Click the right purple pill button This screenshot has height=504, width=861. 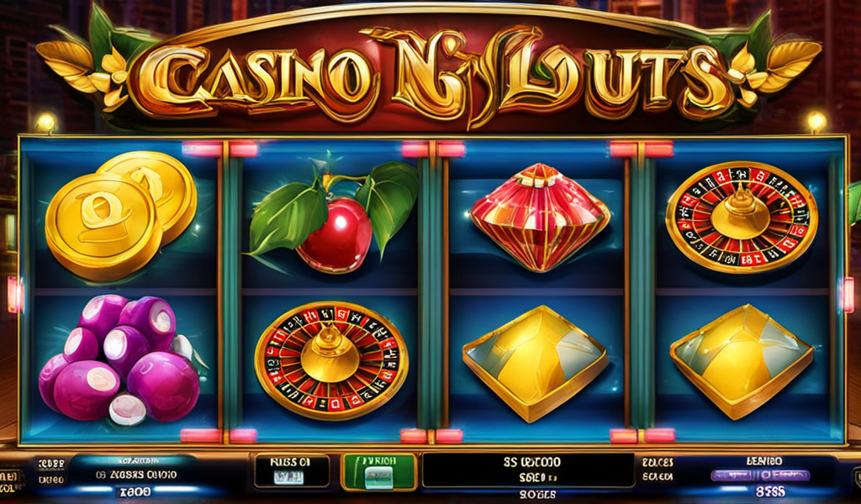point(783,475)
